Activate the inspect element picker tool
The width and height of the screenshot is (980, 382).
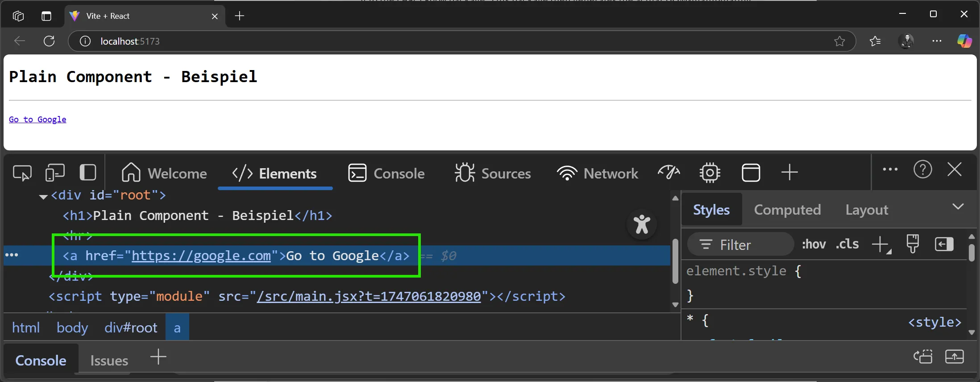tap(22, 173)
